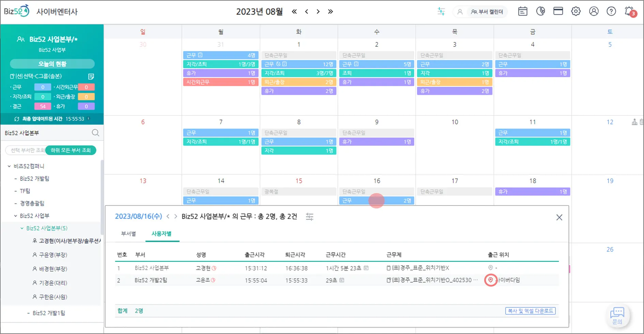
Task: Select user 구운영(부장) in tree
Action: pos(50,255)
